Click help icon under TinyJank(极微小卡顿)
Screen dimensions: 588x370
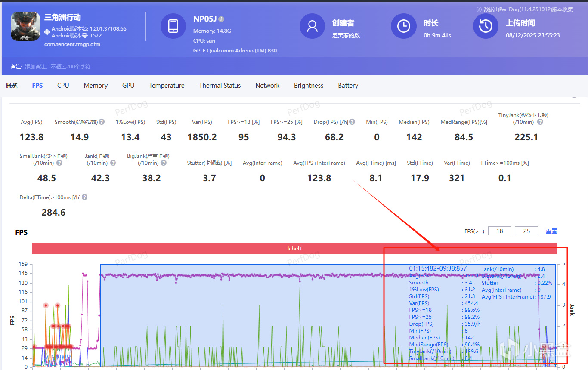coord(540,122)
